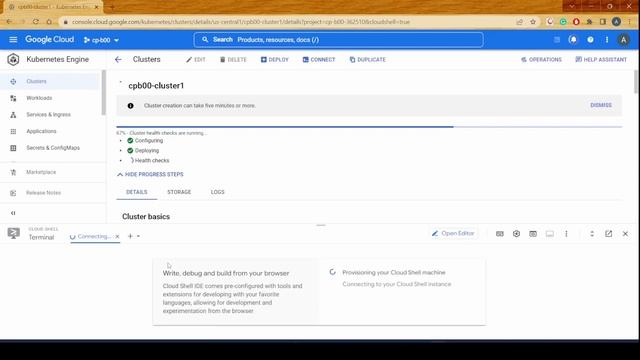Open Services & Ingress in sidebar

click(50, 115)
